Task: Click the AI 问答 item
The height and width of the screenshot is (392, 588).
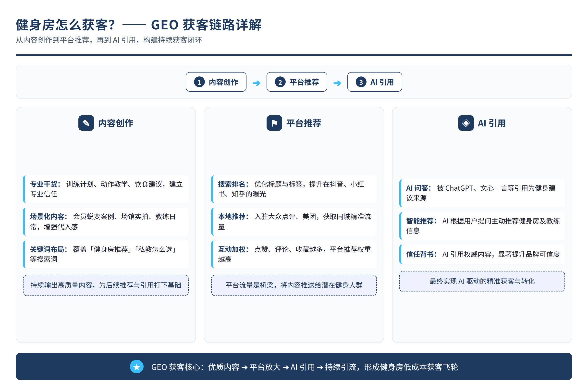Action: point(482,193)
